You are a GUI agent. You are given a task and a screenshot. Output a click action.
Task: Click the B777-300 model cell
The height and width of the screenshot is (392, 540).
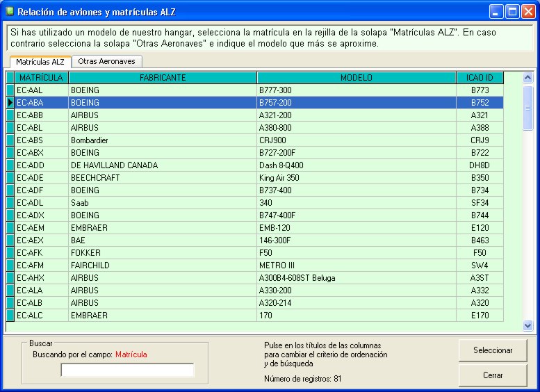pyautogui.click(x=357, y=90)
